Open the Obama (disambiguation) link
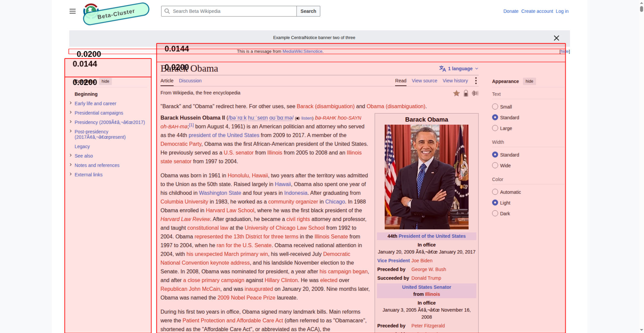644x333 pixels. [396, 106]
